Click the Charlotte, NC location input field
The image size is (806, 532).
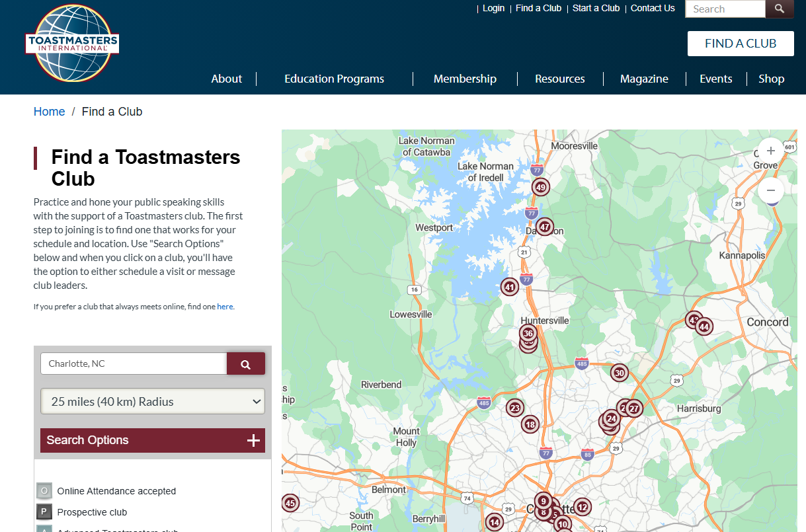(134, 364)
